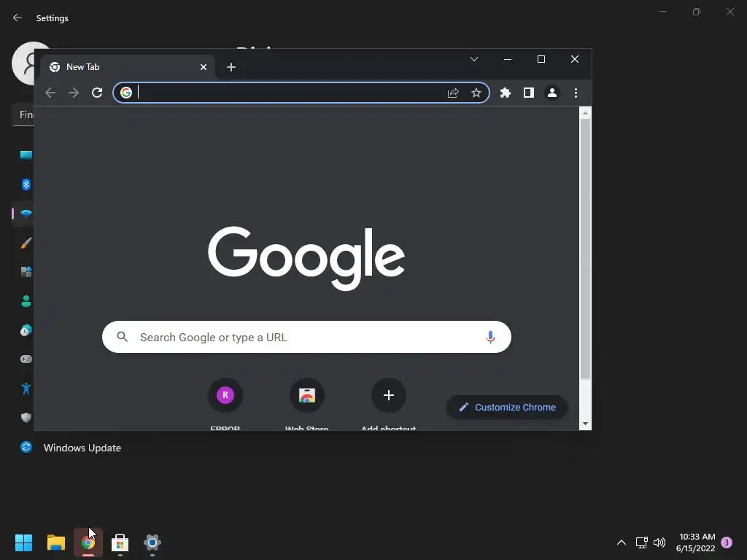
Task: Open the ERROR shortcut tile
Action: pos(225,404)
